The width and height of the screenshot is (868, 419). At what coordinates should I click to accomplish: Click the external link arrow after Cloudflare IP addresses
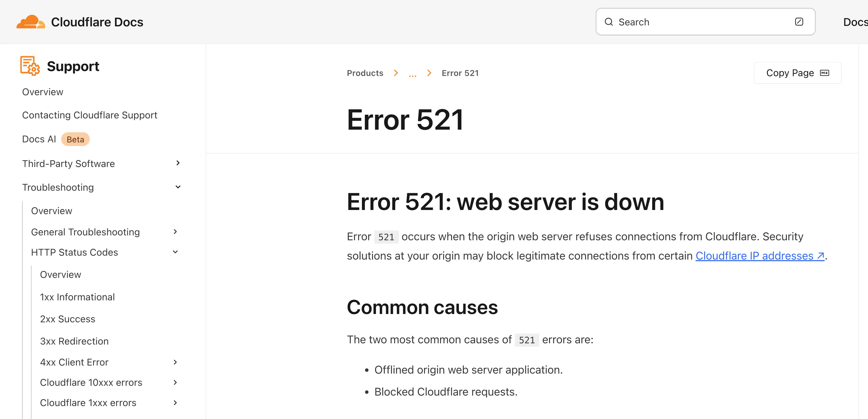(x=820, y=256)
